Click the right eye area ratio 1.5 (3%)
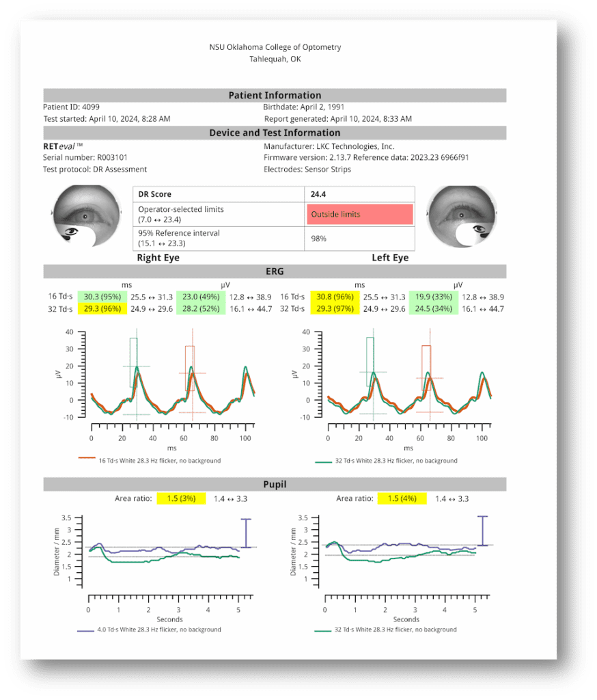The image size is (597, 700). point(180,499)
